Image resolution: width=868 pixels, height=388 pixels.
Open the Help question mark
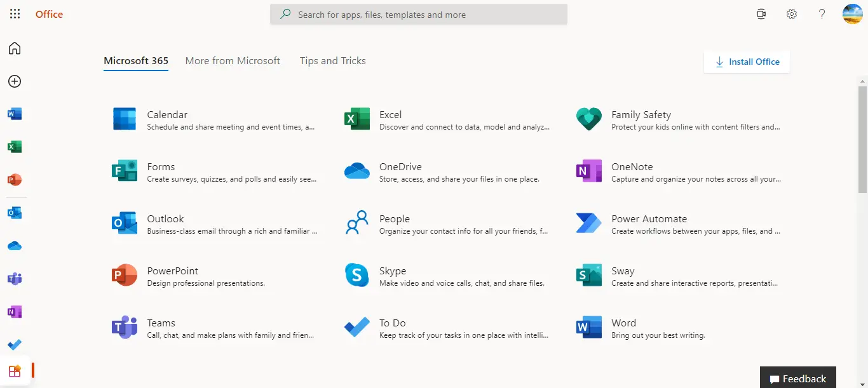pos(822,14)
